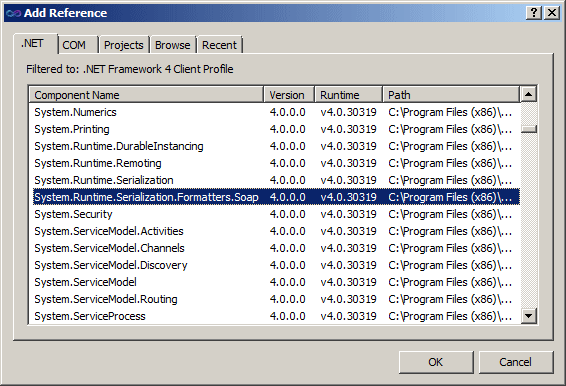Select System.Runtime.Remoting row

[277, 163]
